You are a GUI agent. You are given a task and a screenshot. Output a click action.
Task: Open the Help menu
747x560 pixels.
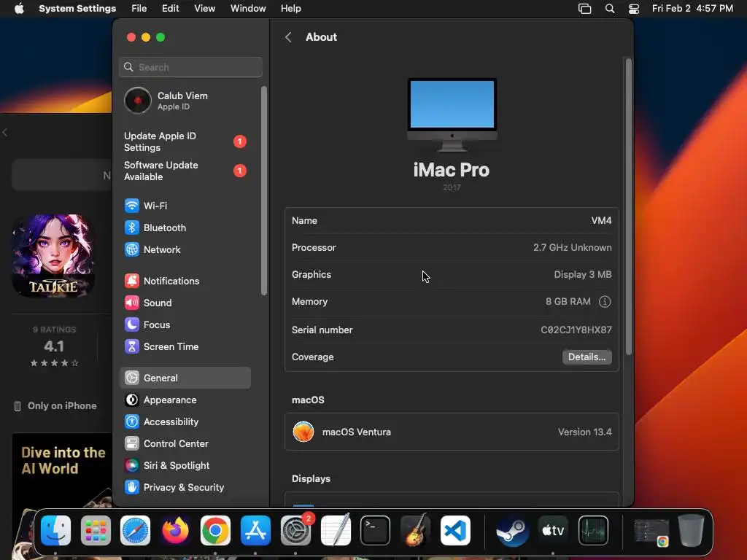[x=290, y=9]
